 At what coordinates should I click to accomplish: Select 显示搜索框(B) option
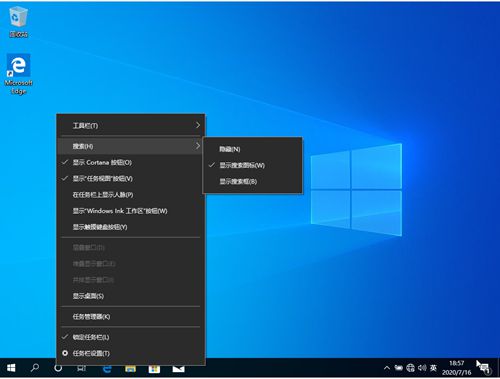coord(253,181)
